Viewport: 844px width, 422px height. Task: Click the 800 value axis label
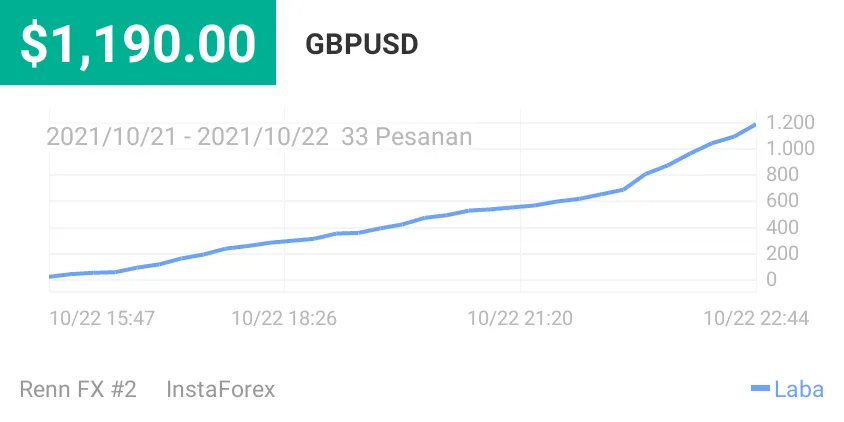coord(782,175)
